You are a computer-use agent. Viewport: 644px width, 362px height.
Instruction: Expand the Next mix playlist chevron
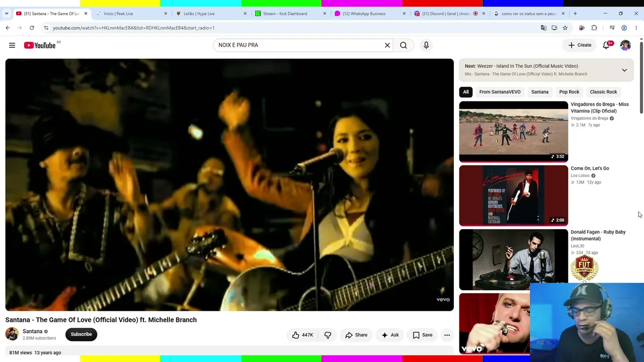point(624,70)
